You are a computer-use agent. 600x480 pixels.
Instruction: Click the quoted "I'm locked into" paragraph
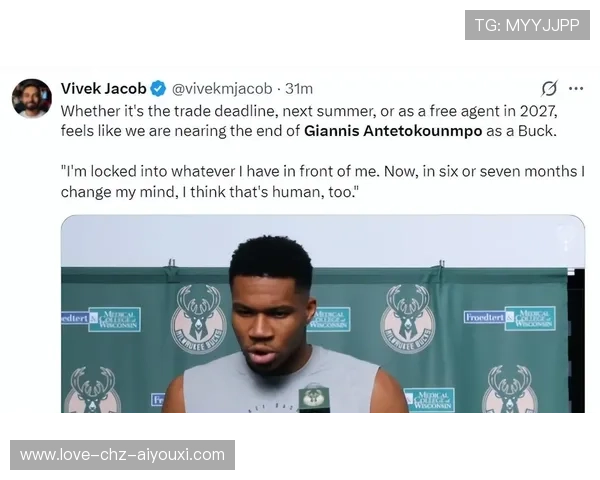tap(323, 181)
